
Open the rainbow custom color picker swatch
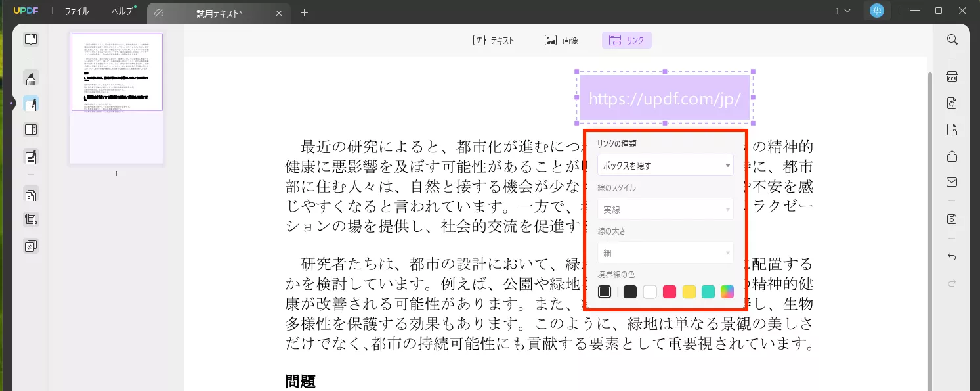tap(727, 292)
